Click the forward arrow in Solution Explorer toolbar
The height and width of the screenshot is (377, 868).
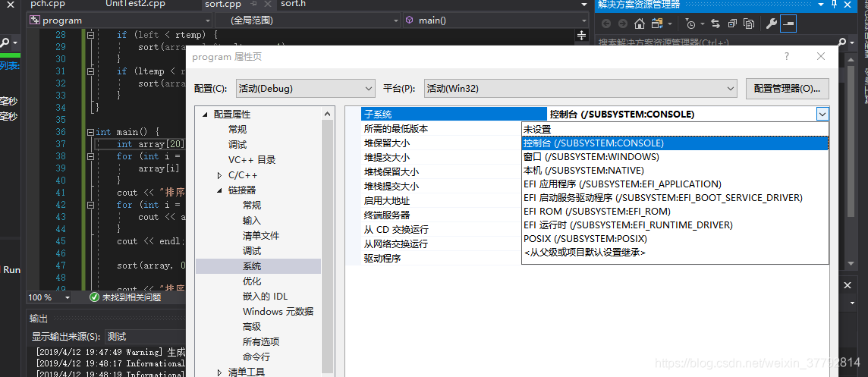[x=622, y=24]
